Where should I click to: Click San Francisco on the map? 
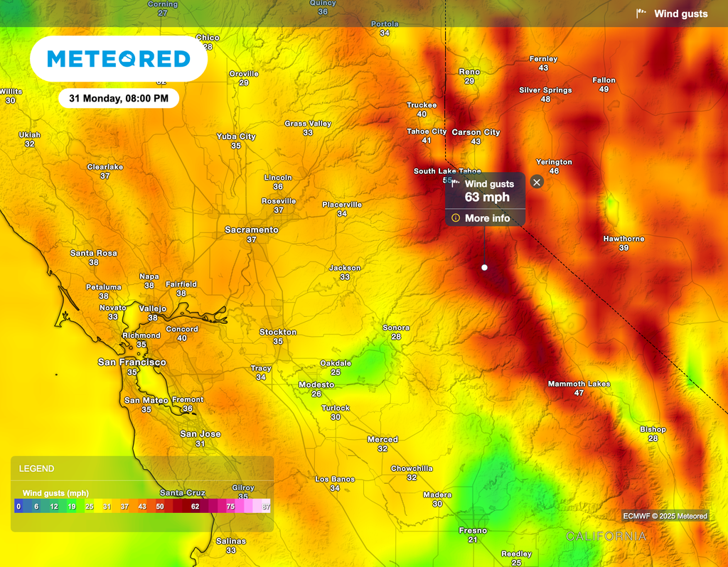pyautogui.click(x=132, y=362)
